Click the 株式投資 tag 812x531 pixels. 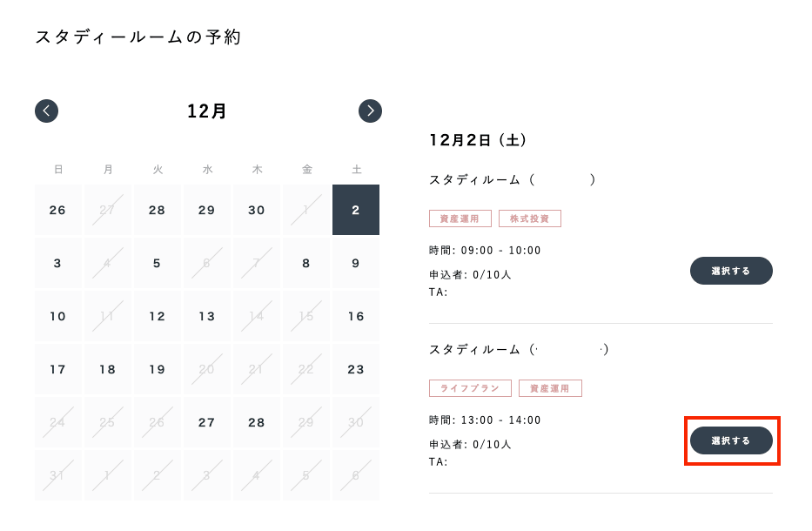pos(530,218)
